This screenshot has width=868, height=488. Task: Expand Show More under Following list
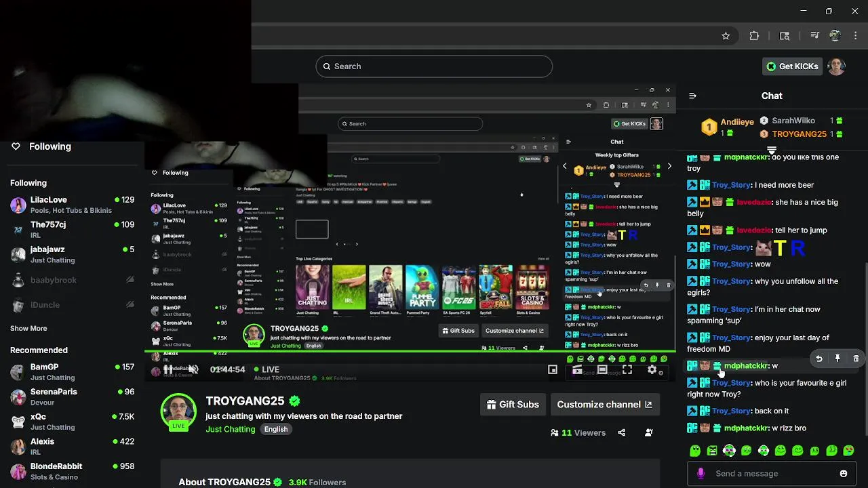click(28, 328)
